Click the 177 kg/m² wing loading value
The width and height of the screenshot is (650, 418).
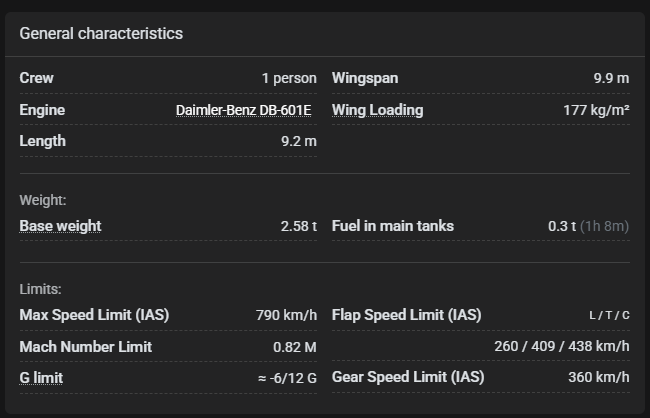[596, 110]
